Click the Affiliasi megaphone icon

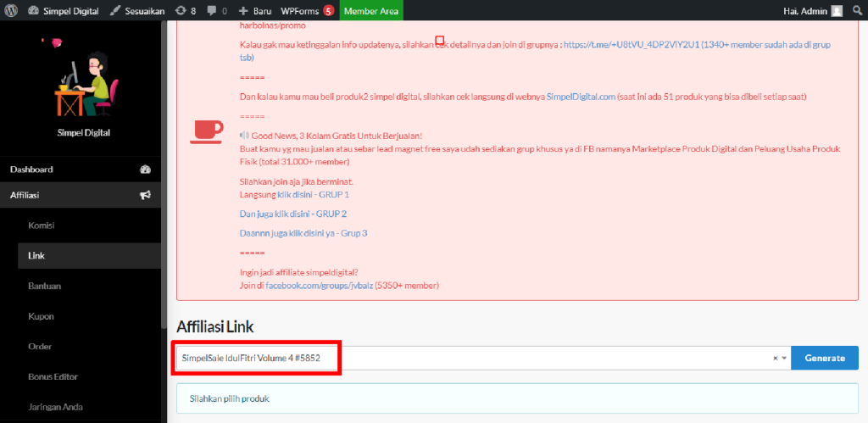[x=146, y=195]
